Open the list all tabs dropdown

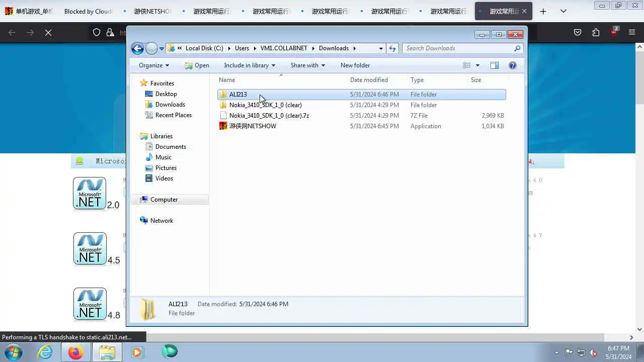coord(563,11)
